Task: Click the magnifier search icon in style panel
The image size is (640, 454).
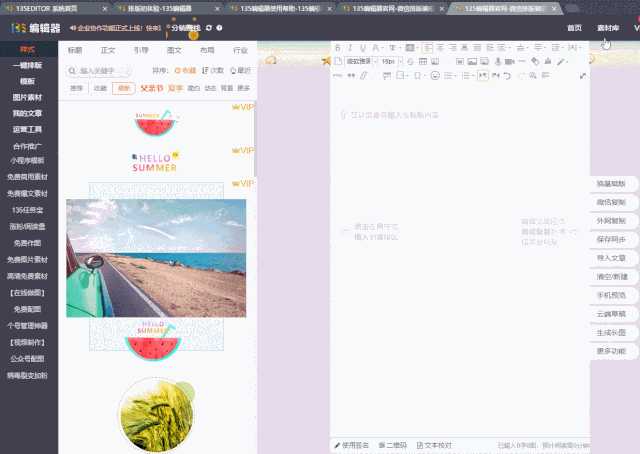Action: [x=72, y=71]
